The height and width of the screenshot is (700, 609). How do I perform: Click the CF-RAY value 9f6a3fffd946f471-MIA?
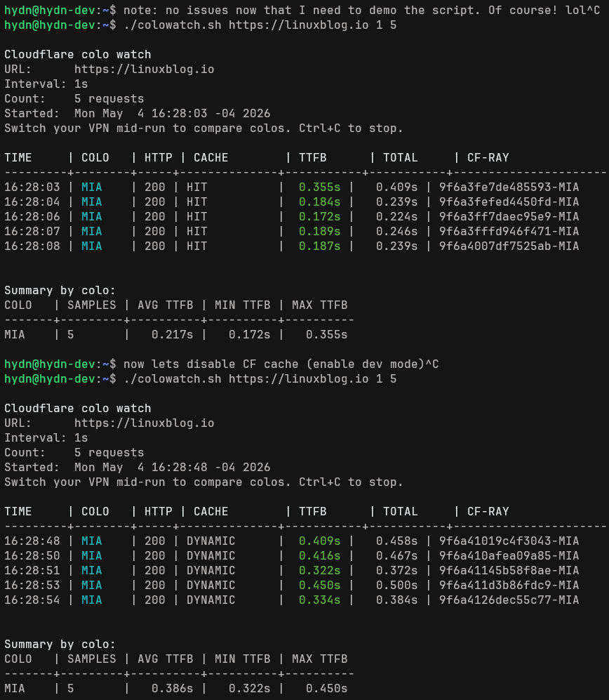point(509,231)
